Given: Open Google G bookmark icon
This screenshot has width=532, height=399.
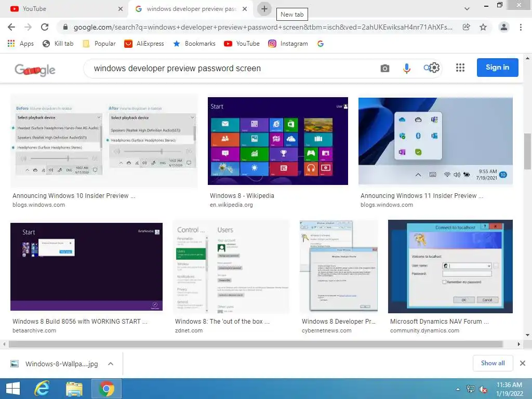Looking at the screenshot, I should [x=320, y=44].
